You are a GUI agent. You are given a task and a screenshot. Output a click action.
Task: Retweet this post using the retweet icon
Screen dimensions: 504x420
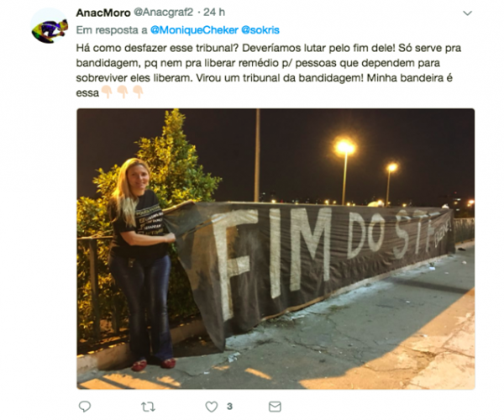point(148,407)
